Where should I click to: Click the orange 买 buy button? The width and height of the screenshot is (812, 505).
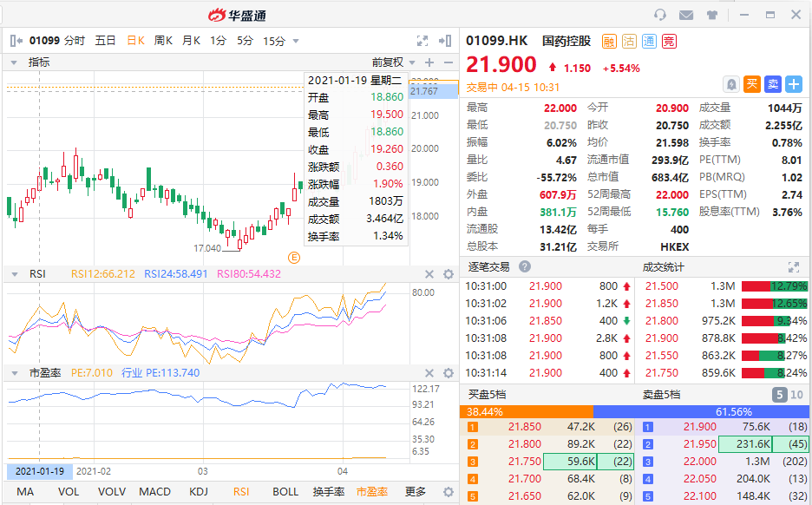tap(752, 84)
